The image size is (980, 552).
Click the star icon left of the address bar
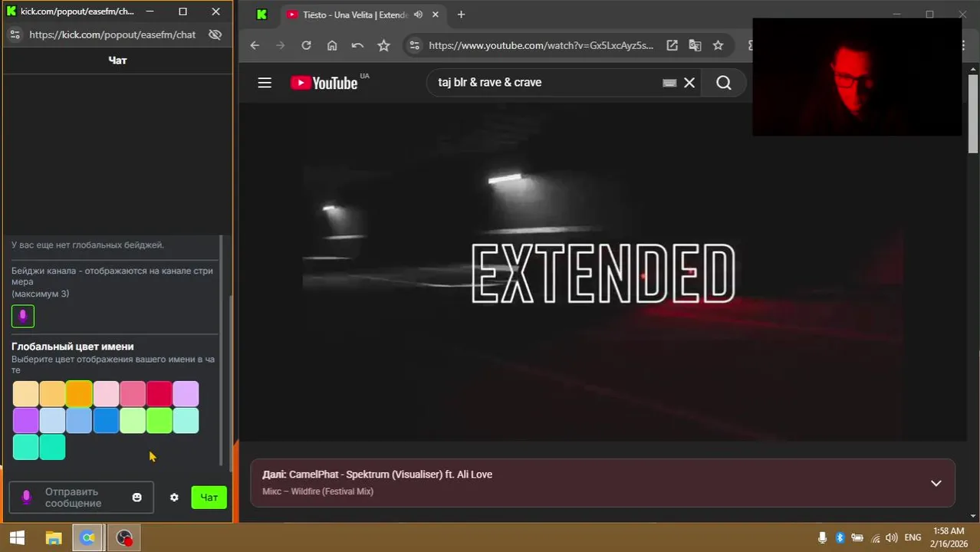pos(383,46)
